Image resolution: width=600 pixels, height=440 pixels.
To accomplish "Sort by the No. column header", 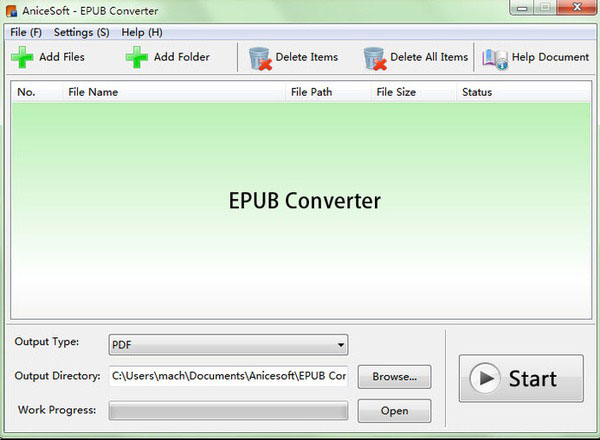I will (x=37, y=92).
